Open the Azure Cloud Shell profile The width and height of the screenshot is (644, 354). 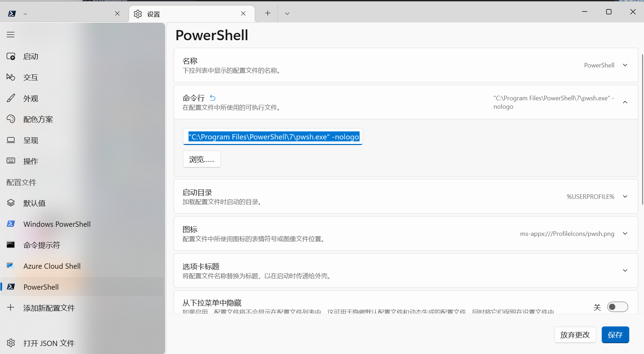pos(51,266)
